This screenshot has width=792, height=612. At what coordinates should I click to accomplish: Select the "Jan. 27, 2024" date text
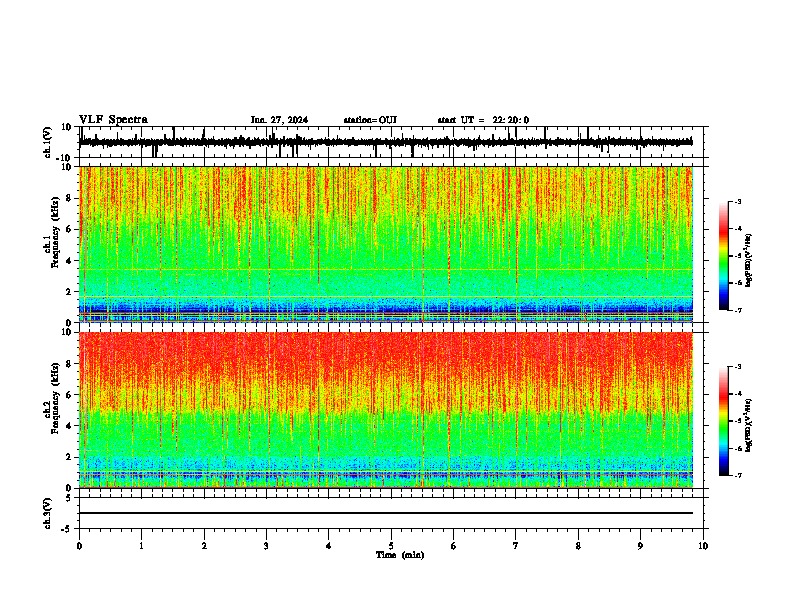point(279,120)
